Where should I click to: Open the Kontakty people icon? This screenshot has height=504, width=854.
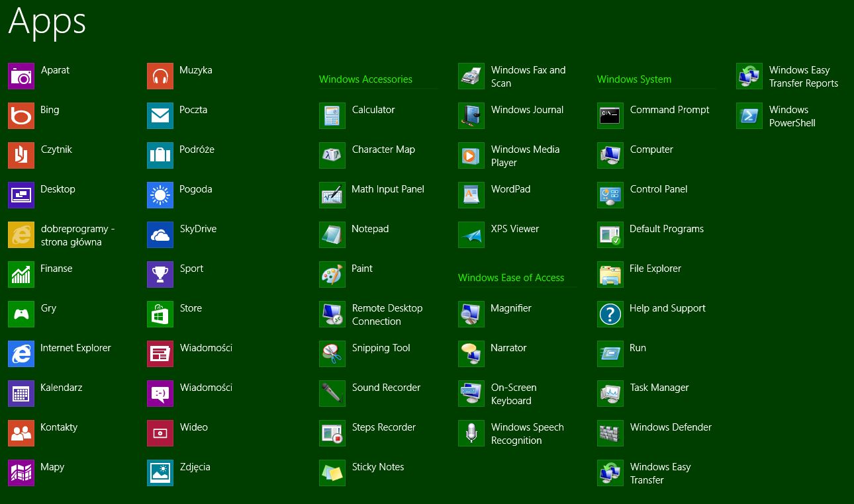pos(21,433)
